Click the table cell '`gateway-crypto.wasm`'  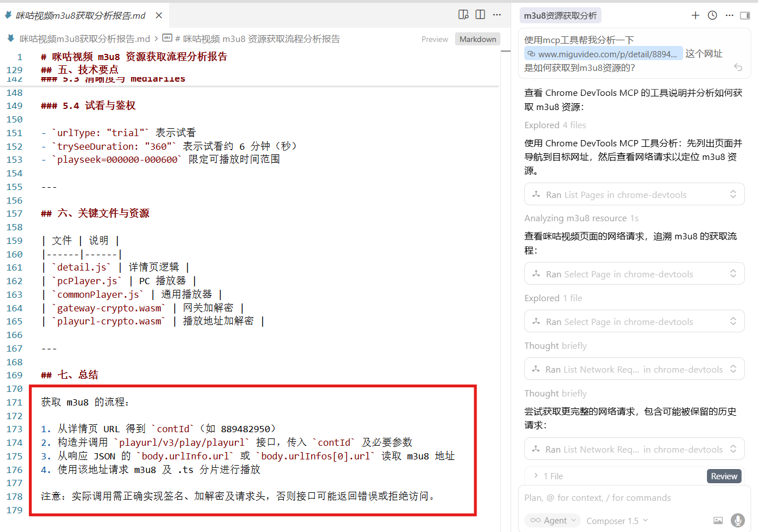pyautogui.click(x=109, y=308)
